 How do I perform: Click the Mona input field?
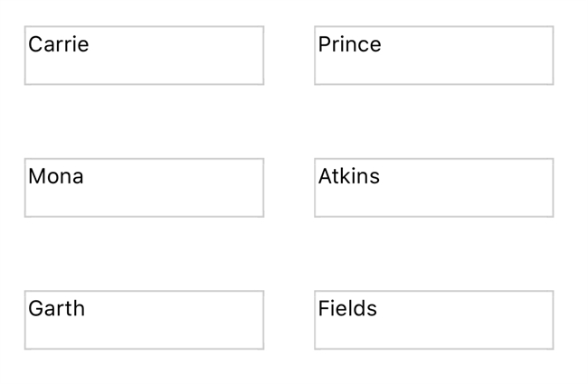[144, 187]
